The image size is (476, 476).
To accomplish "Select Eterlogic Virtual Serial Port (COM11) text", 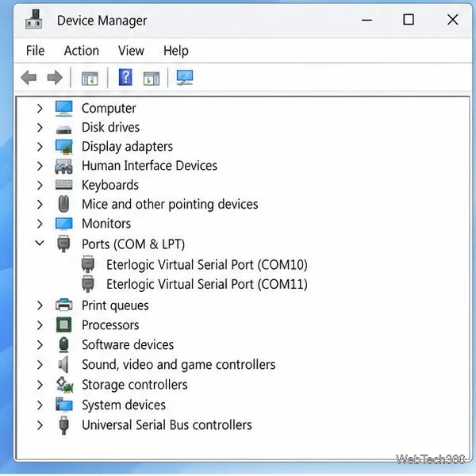I will point(207,285).
